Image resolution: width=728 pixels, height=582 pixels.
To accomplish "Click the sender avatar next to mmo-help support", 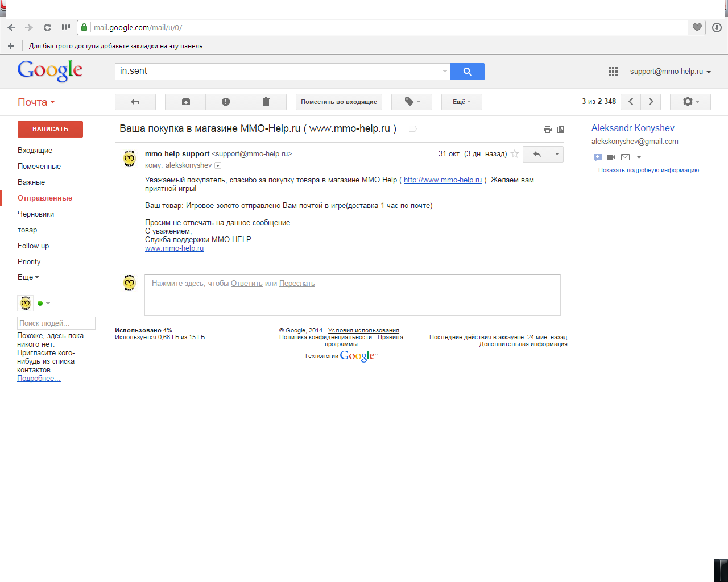I will (x=130, y=159).
